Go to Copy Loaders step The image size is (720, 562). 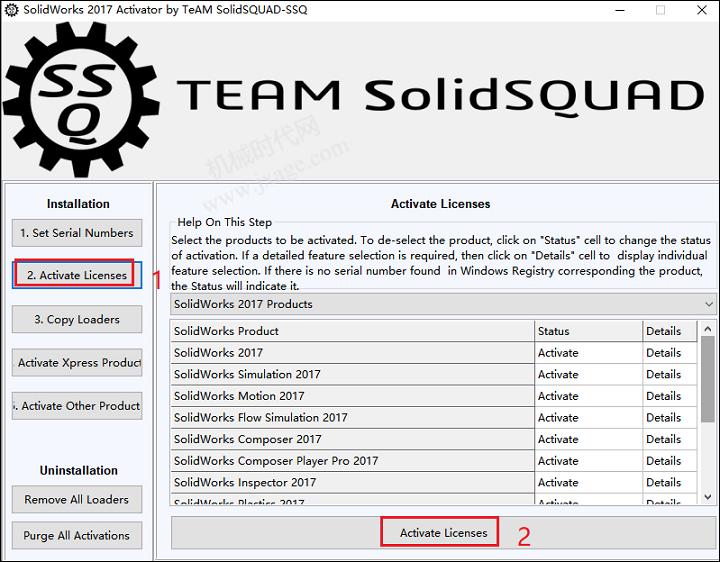coord(77,319)
